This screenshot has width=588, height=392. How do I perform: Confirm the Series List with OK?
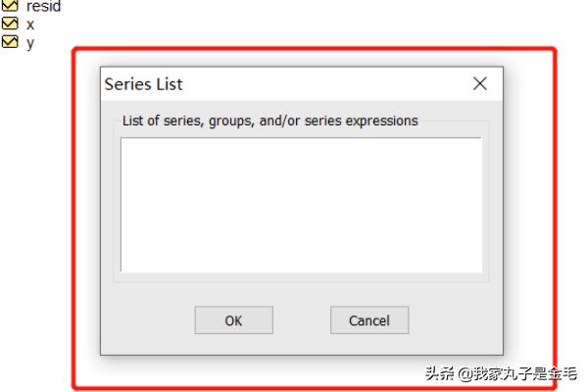pyautogui.click(x=233, y=320)
